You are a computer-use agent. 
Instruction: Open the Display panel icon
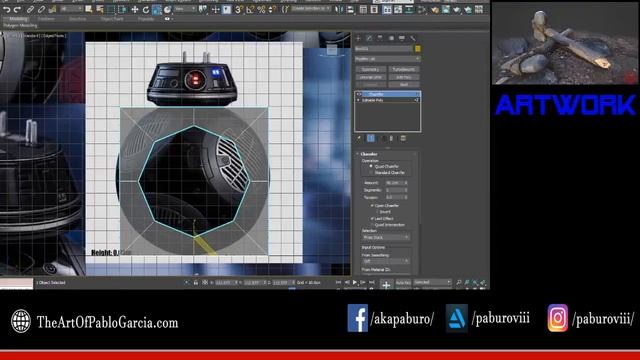coord(402,38)
